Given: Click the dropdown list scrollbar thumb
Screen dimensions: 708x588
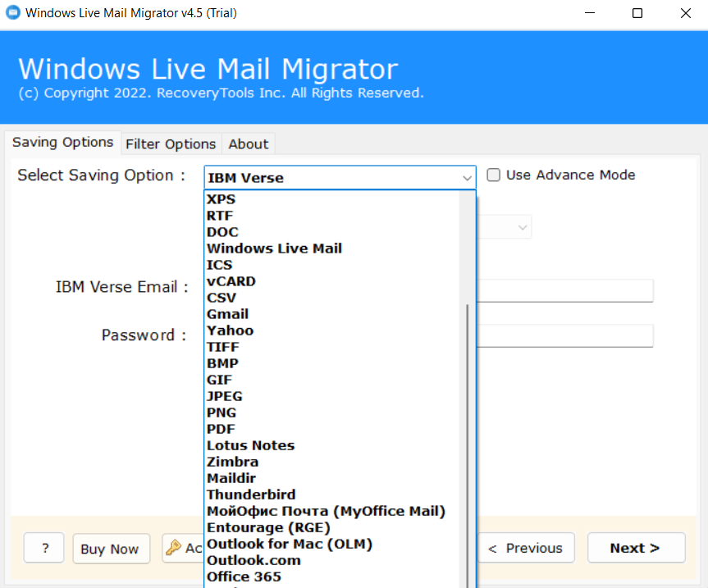Looking at the screenshot, I should point(468,446).
